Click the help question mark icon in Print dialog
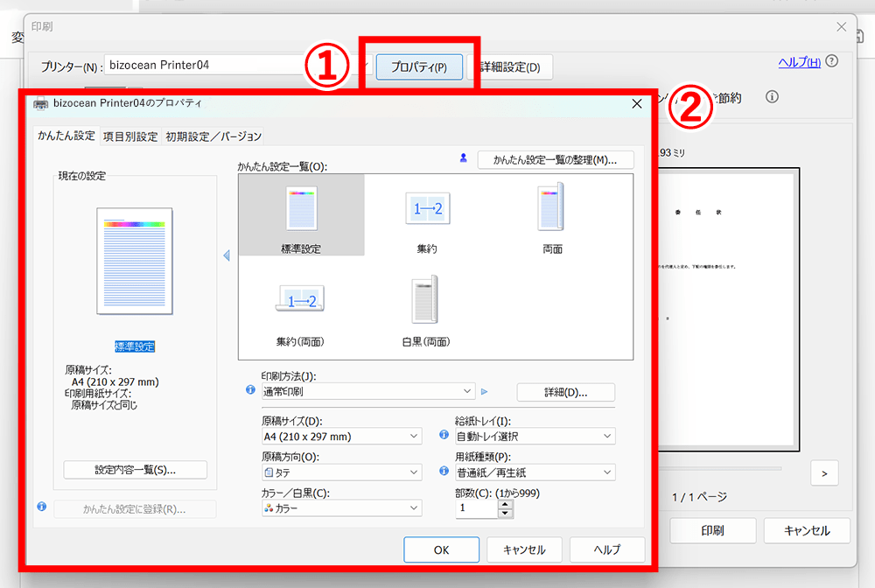This screenshot has height=588, width=875. (831, 60)
